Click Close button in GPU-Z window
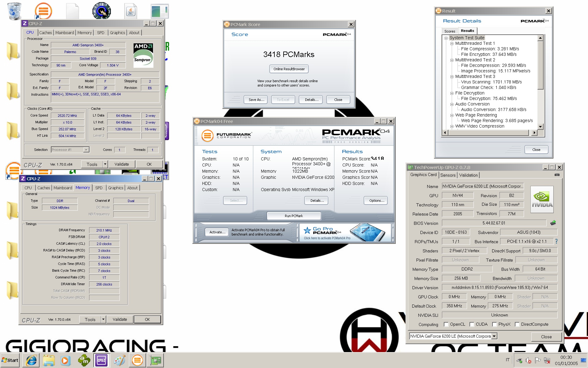The width and height of the screenshot is (588, 368). [546, 337]
